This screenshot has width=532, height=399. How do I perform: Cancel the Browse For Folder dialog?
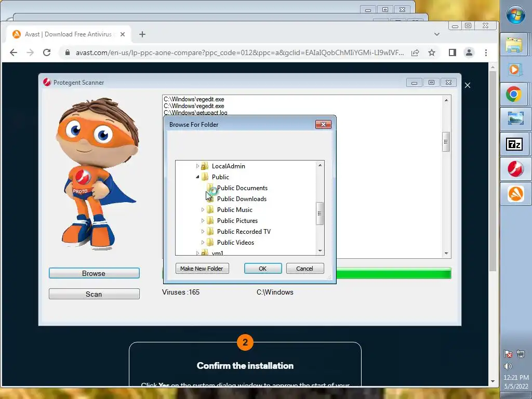click(304, 269)
